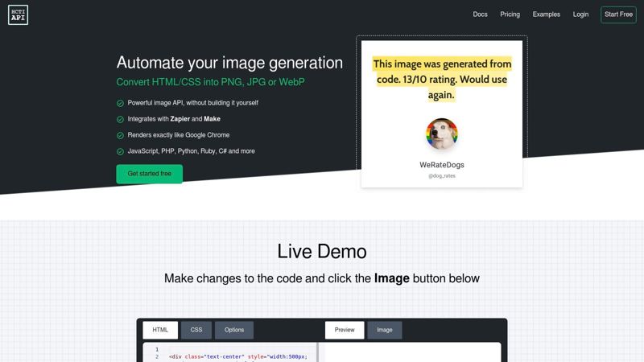This screenshot has width=644, height=362.
Task: Click the Login link
Action: 580,14
